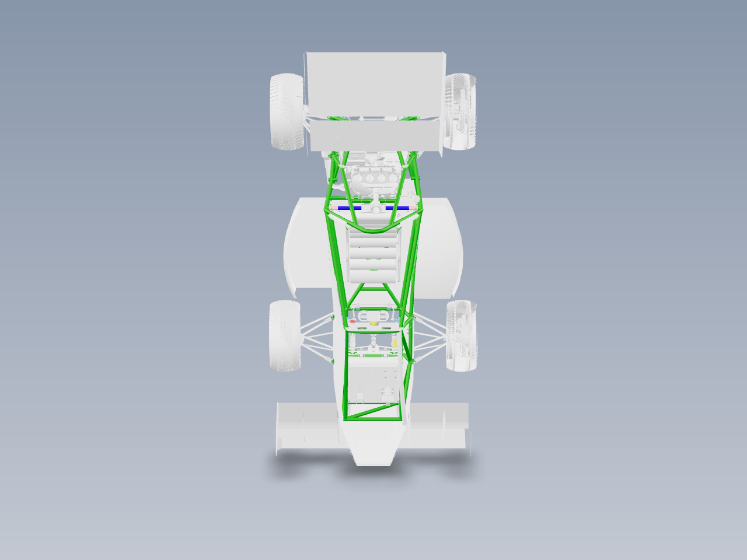Screen dimensions: 747x560
Task: Select the lower rear wing flap
Action: (x=375, y=135)
